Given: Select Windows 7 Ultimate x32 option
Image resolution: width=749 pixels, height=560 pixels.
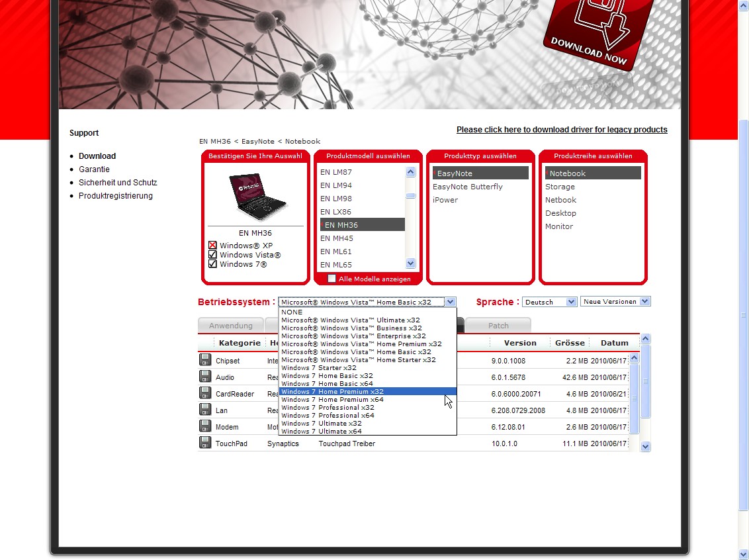Looking at the screenshot, I should (367, 424).
